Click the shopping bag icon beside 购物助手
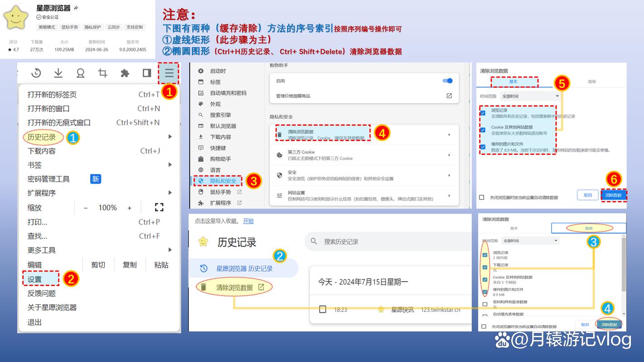The image size is (644, 362). pos(201,159)
